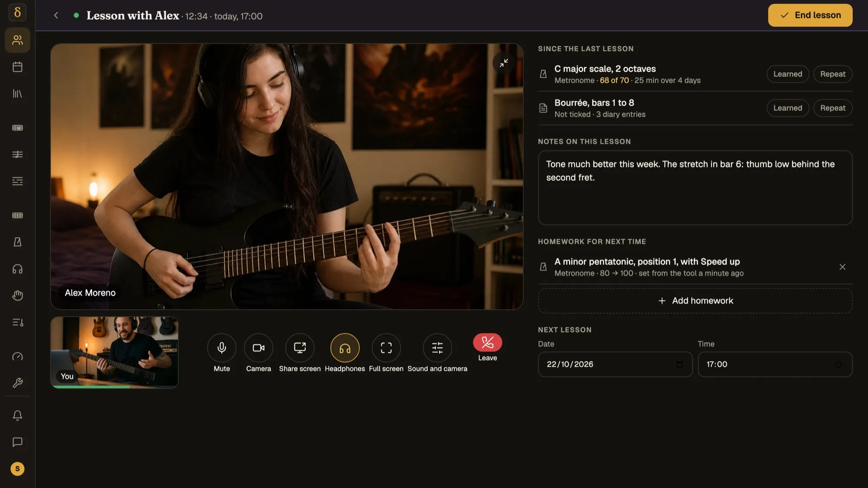This screenshot has width=868, height=488.
Task: Open the library books sidebar icon
Action: pos(17,93)
